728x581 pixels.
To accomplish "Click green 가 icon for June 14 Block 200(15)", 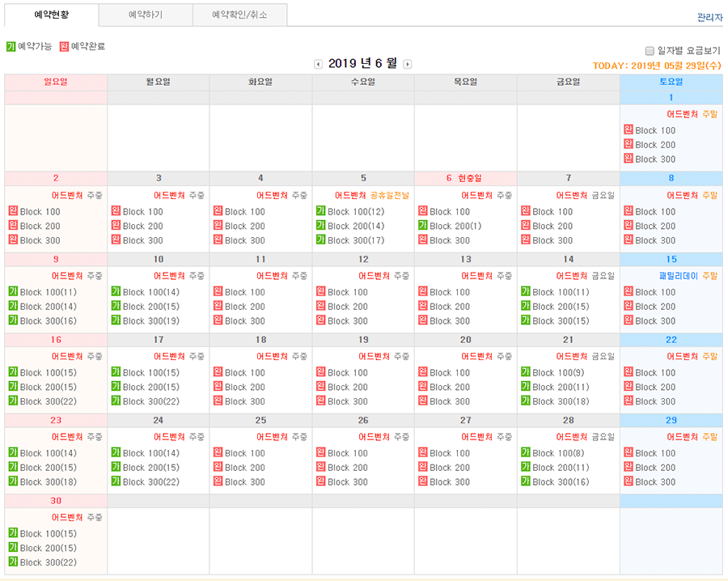I will (526, 306).
